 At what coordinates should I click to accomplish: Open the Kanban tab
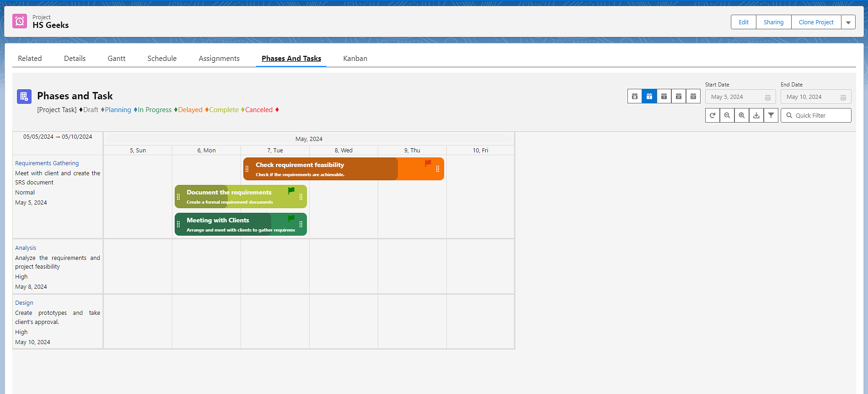pos(355,59)
